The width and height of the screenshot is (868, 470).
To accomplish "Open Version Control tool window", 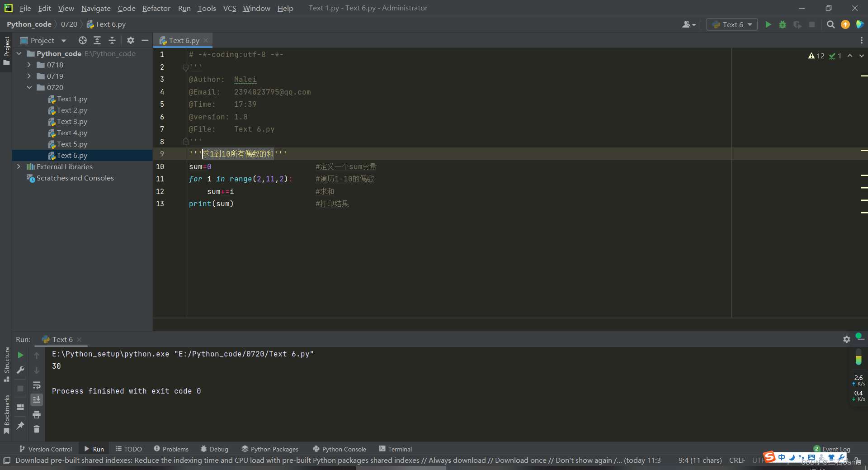I will pos(46,449).
